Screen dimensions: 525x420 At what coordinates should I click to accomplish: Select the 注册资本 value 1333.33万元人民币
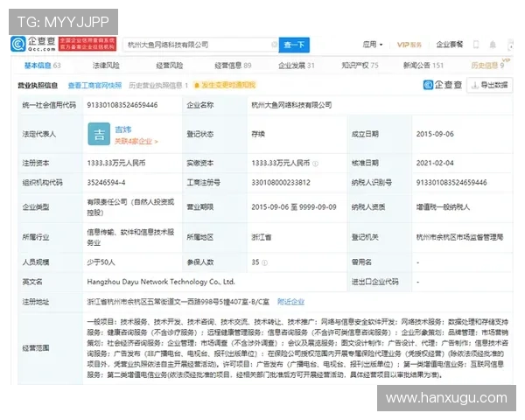[116, 163]
